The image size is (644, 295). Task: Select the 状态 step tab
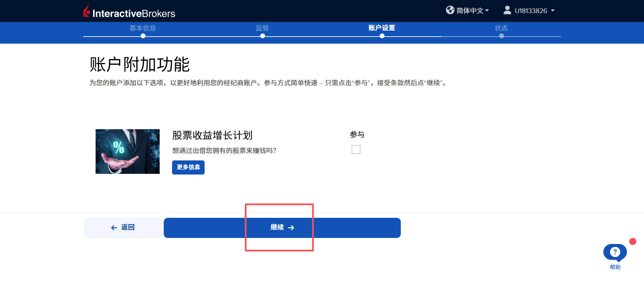point(501,28)
